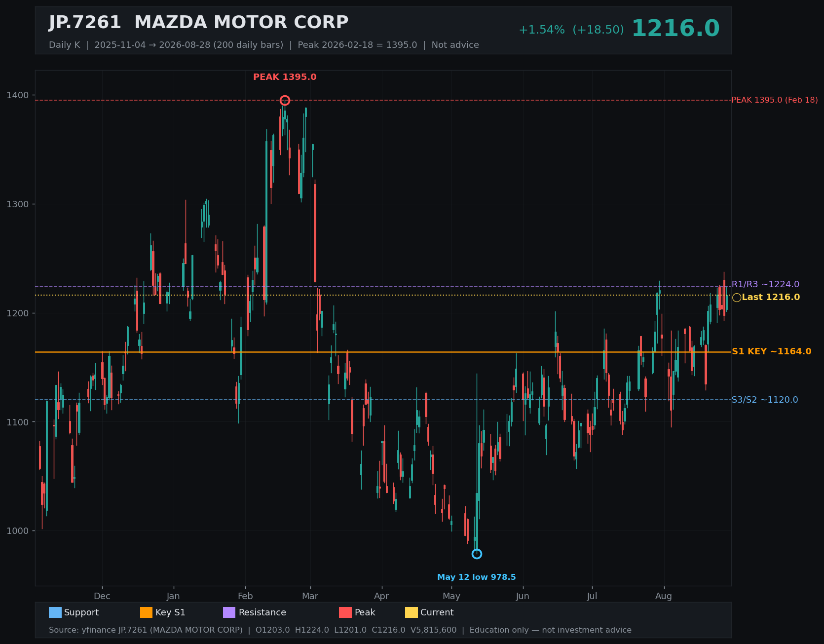Pick the purple Resistance legend swatch
This screenshot has width=824, height=644.
pyautogui.click(x=229, y=612)
